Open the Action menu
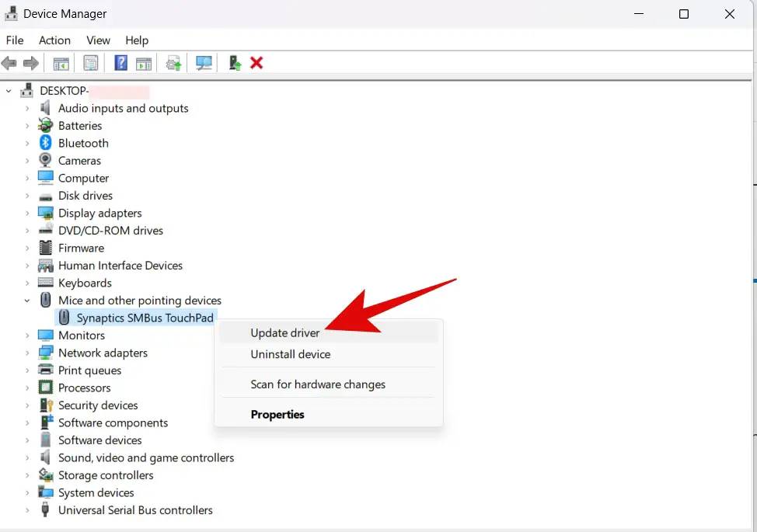Viewport: 757px width, 532px height. pyautogui.click(x=54, y=40)
